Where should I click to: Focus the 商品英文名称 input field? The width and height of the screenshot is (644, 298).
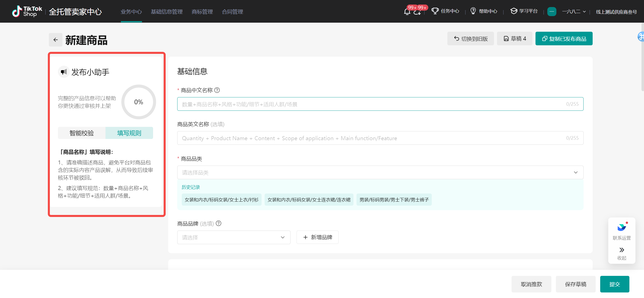(x=380, y=138)
